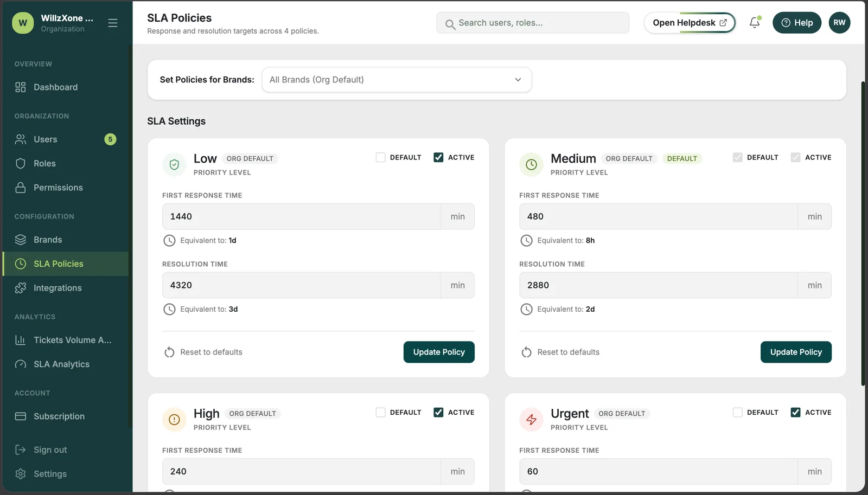Screen dimensions: 868x495
Task: Click the sidebar hamburger menu icon
Action: [x=113, y=23]
